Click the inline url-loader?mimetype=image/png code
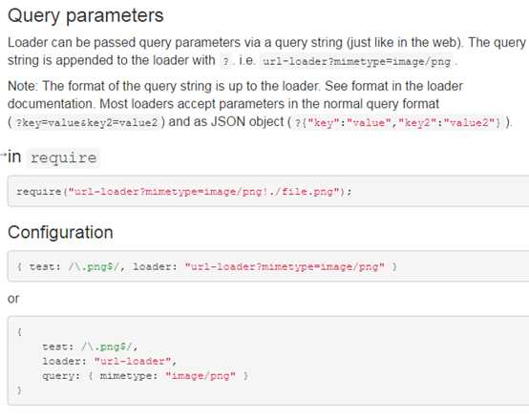Image resolution: width=529 pixels, height=420 pixels. 356,62
